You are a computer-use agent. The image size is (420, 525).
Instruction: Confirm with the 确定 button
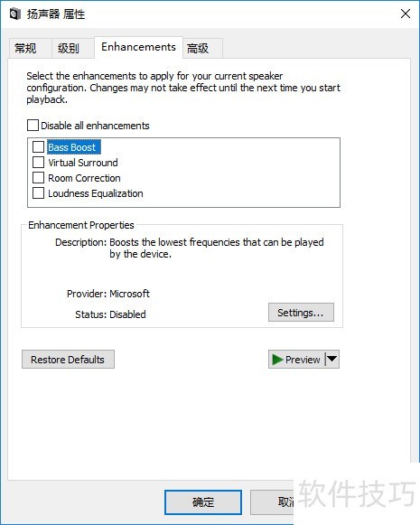203,502
